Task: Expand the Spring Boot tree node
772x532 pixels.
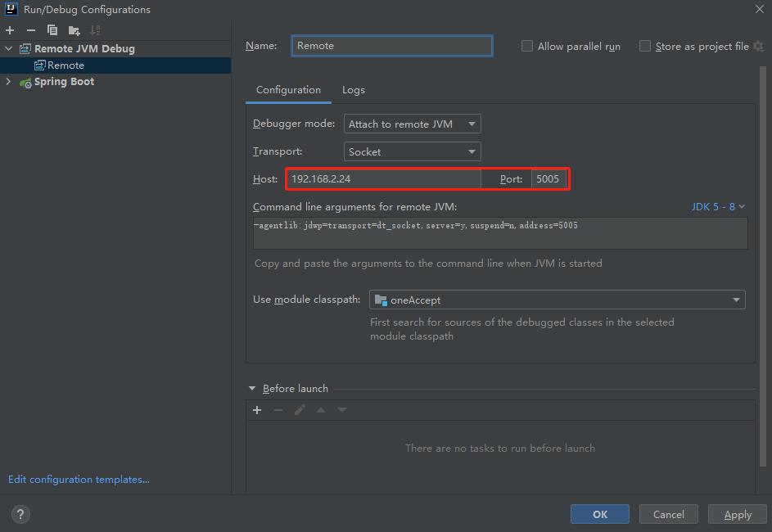Action: [8, 82]
